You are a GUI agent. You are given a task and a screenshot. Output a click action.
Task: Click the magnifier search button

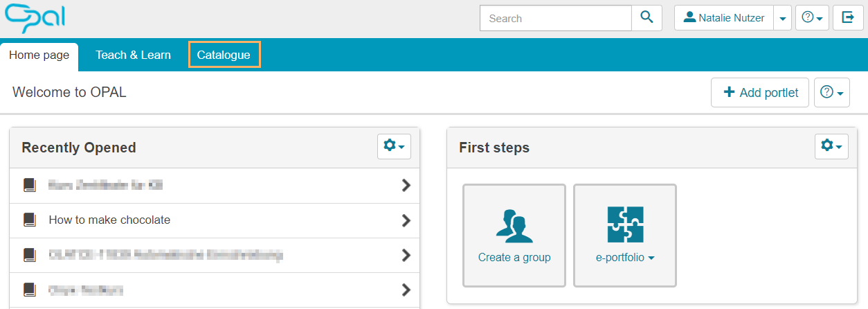point(647,18)
